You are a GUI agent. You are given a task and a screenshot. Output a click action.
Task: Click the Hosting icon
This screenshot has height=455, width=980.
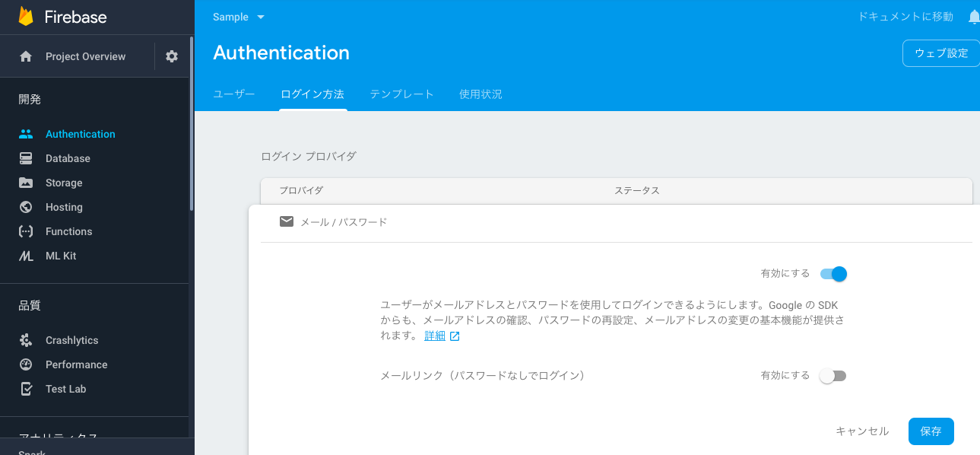click(26, 206)
